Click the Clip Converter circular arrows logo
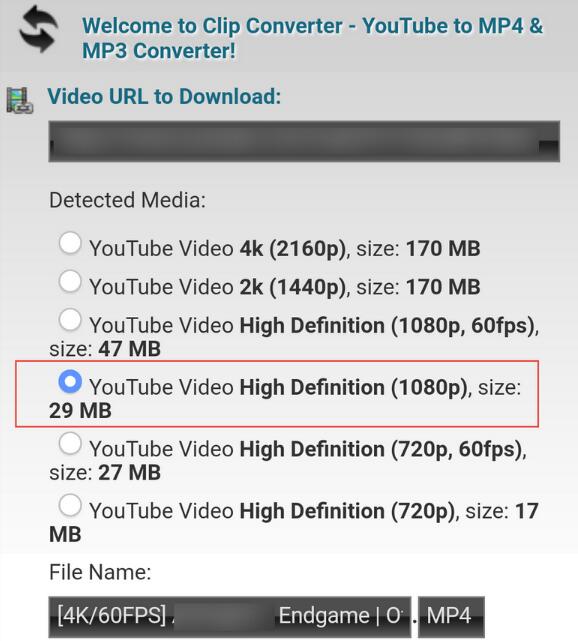 [38, 29]
